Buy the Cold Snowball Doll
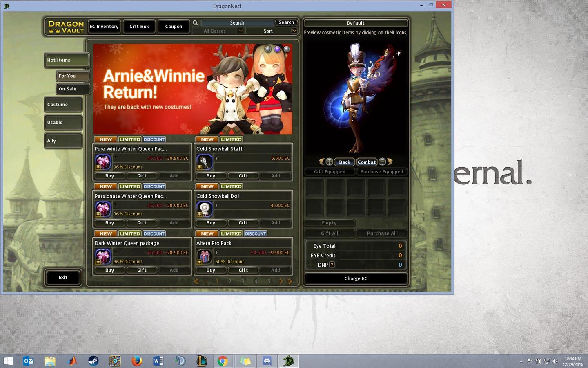 click(x=211, y=223)
